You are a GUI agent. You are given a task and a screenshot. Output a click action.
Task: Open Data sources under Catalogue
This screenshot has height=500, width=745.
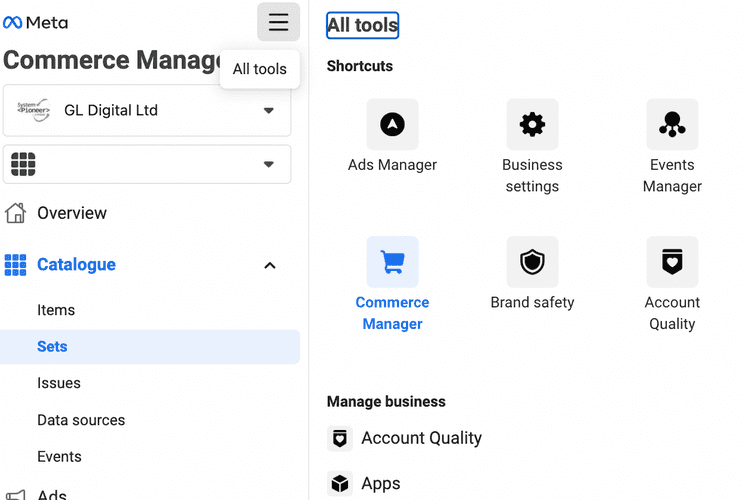point(81,420)
